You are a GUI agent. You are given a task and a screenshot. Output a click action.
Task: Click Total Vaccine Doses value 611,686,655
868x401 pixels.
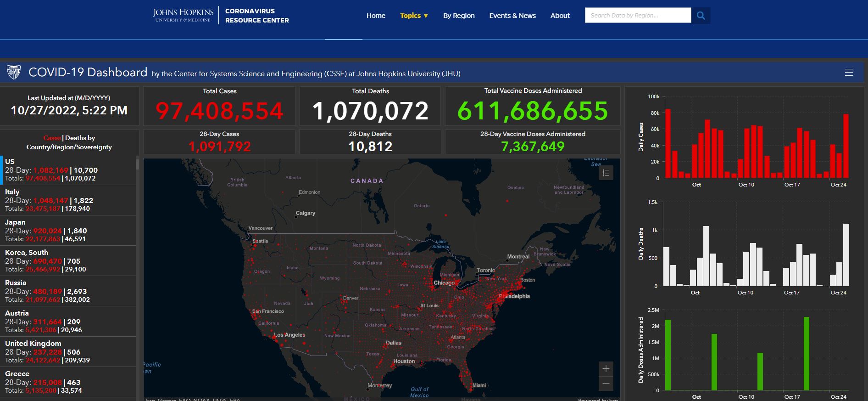(533, 111)
